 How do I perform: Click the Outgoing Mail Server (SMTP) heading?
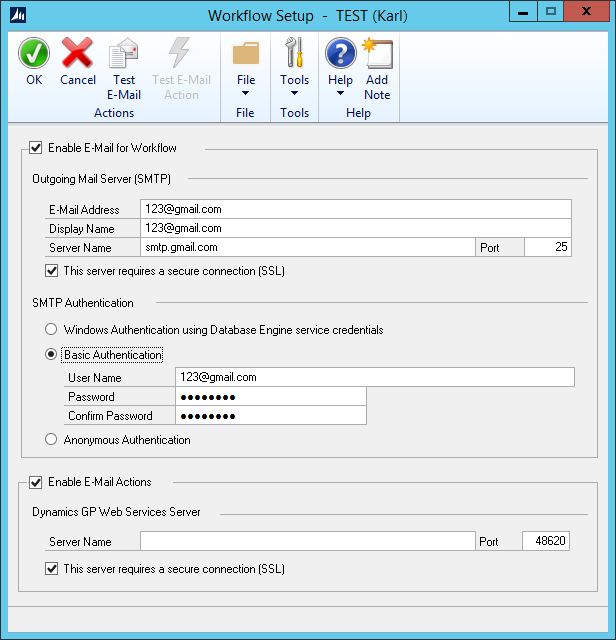pos(101,179)
